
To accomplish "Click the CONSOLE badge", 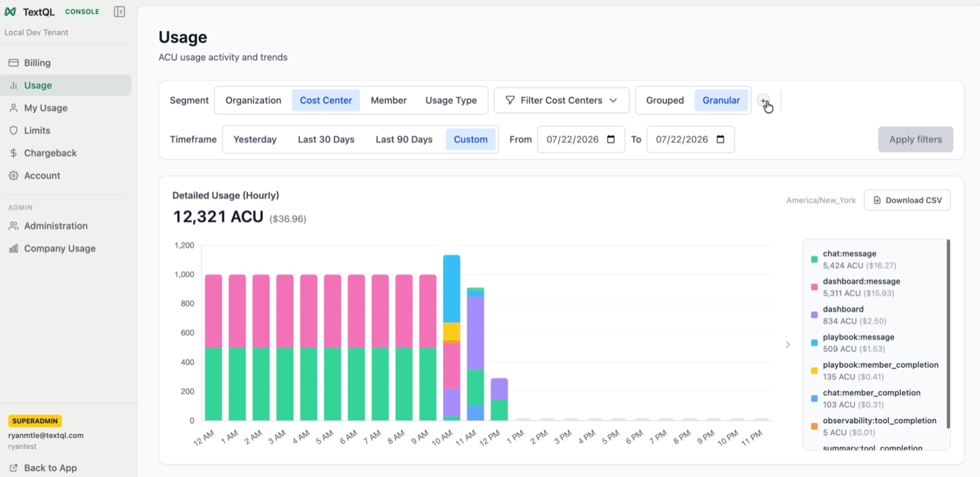I will (82, 12).
